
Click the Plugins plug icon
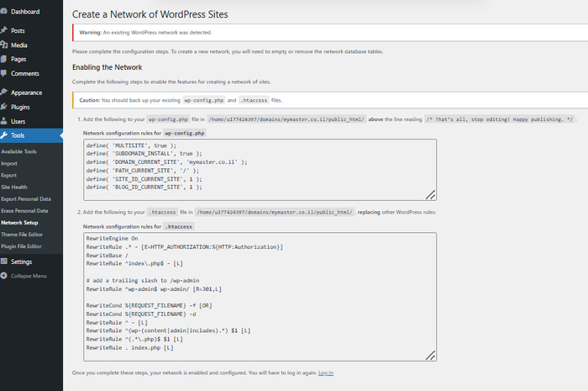(x=5, y=107)
